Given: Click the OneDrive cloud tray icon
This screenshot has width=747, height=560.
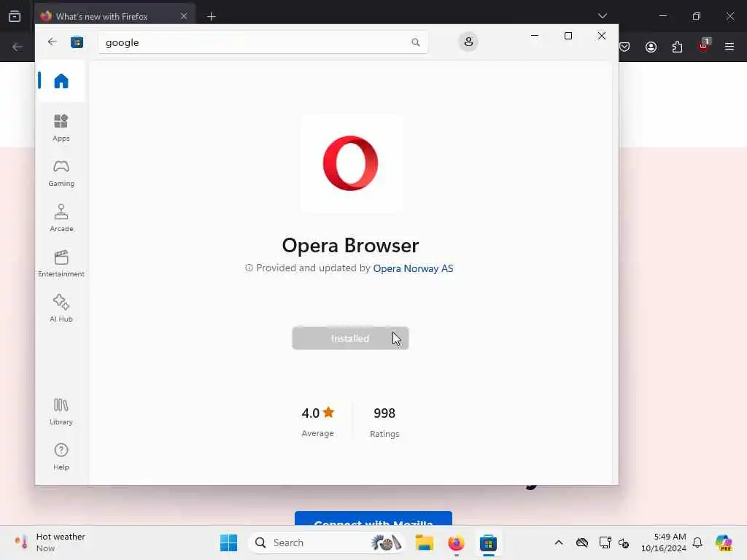Looking at the screenshot, I should [581, 542].
